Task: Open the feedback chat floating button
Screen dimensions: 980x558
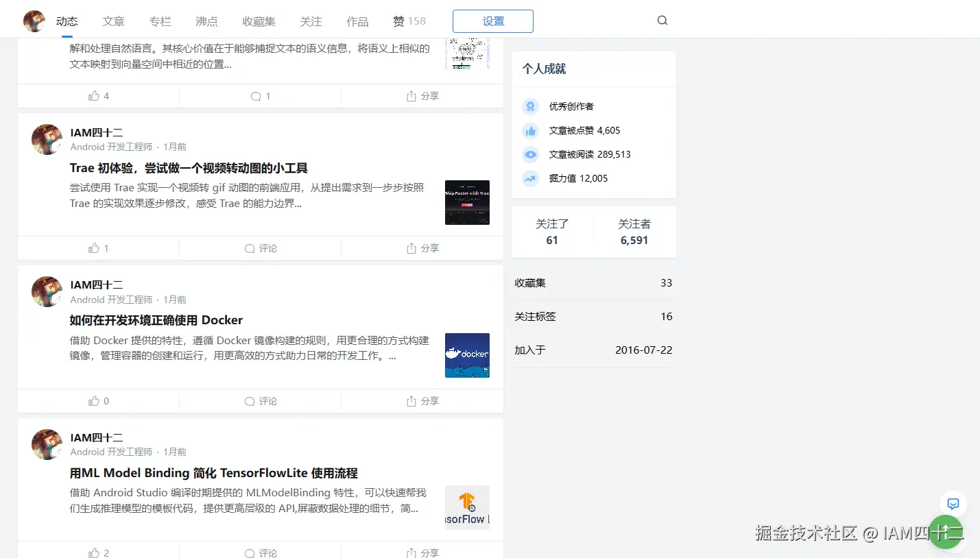Action: click(x=953, y=503)
